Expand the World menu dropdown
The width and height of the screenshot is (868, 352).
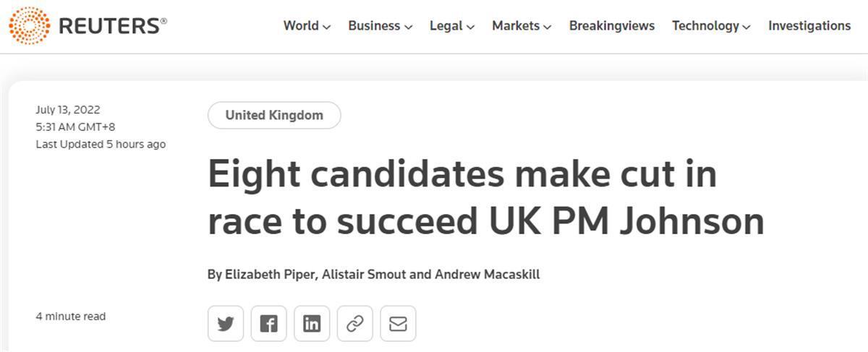[x=307, y=26]
